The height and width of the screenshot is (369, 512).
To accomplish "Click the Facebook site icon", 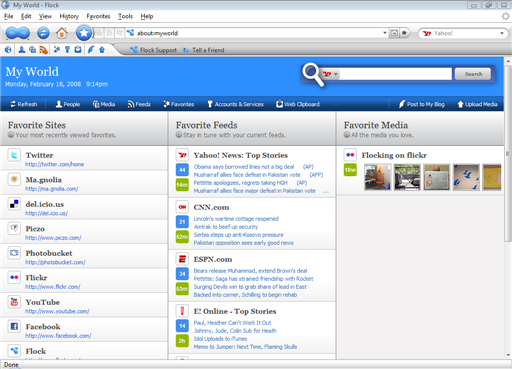I will point(14,326).
